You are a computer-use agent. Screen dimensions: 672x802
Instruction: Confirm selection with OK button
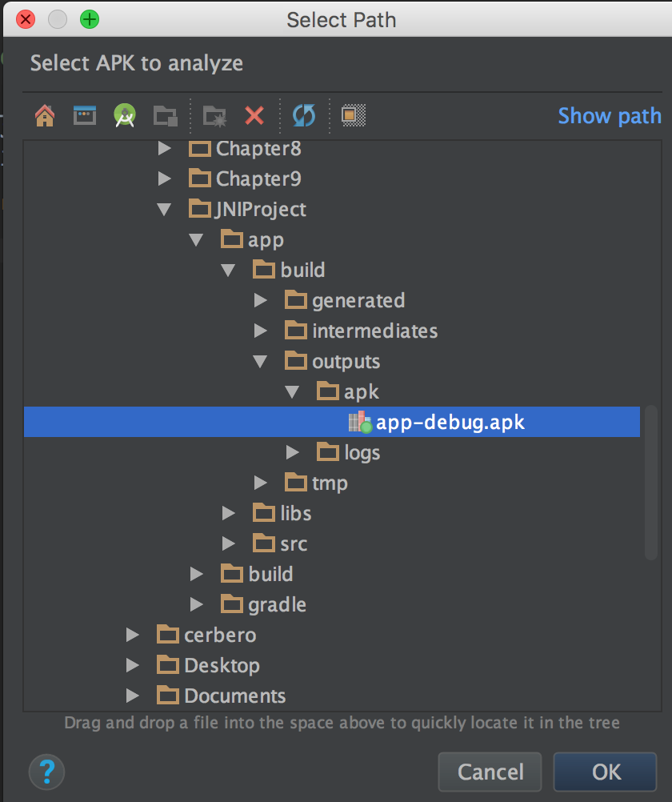pyautogui.click(x=606, y=772)
